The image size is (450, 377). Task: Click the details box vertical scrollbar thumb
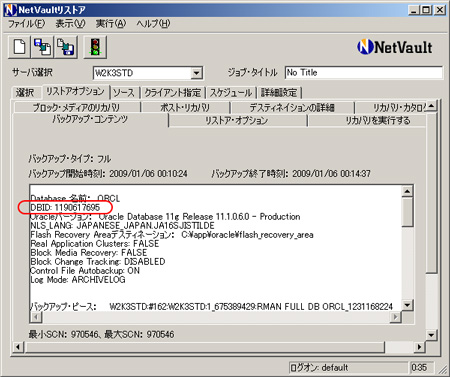tap(407, 212)
